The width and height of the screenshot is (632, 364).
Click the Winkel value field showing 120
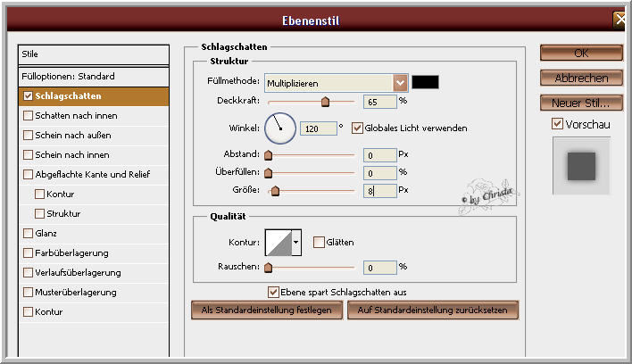pos(319,128)
